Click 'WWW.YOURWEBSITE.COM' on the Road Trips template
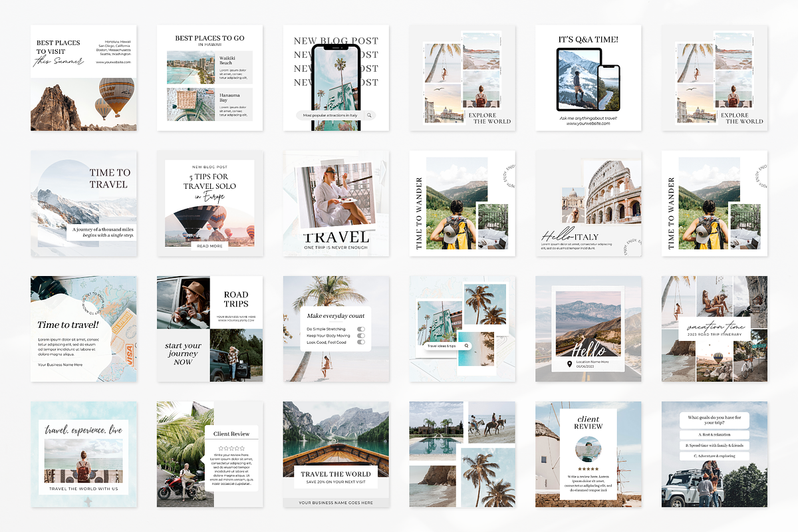Viewport: 798px width, 532px height. click(235, 321)
